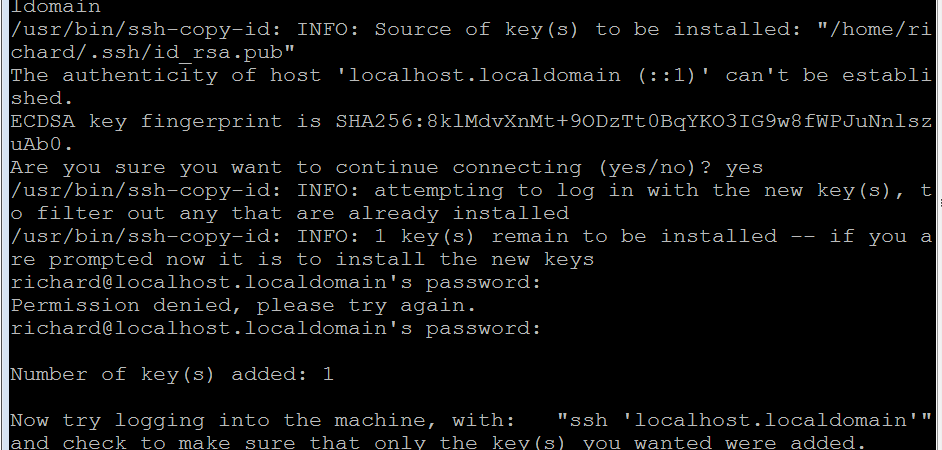Screen dimensions: 942x450
Task: Click the 'Permission denied, please try again.' message
Action: point(243,305)
